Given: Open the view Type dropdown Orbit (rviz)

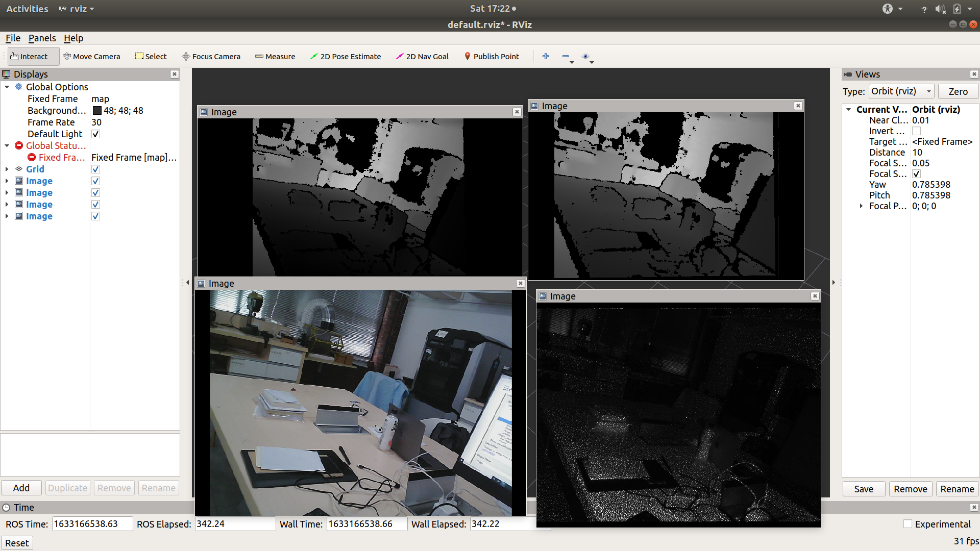Looking at the screenshot, I should click(x=901, y=91).
